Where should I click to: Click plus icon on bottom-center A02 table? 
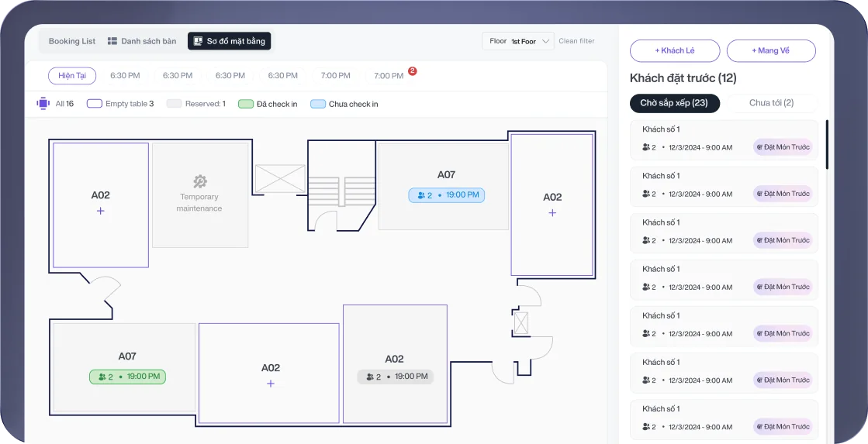coord(270,384)
